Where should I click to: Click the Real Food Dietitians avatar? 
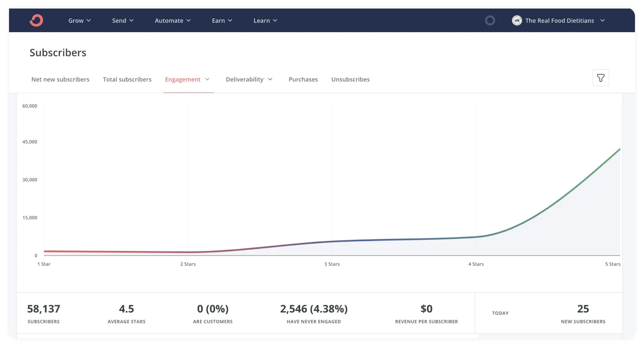[517, 20]
